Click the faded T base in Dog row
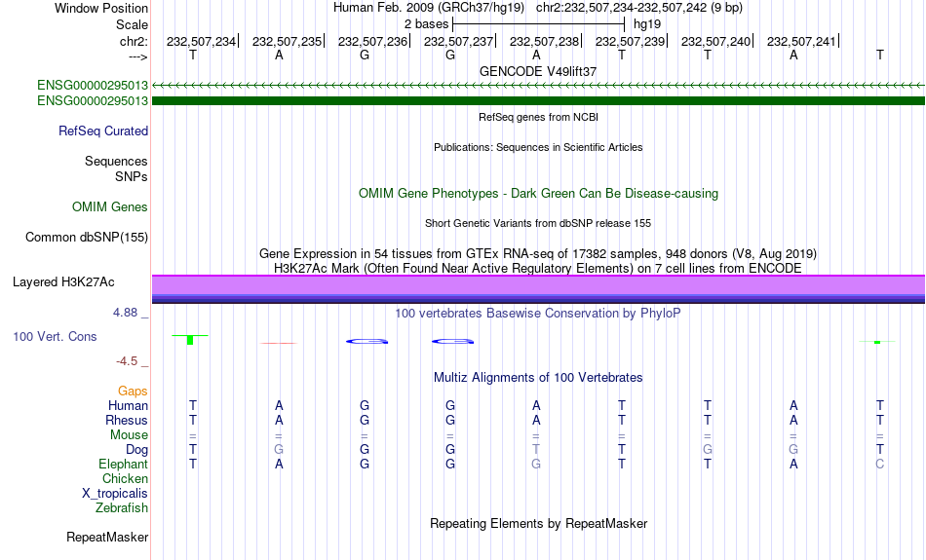Image resolution: width=926 pixels, height=560 pixels. pyautogui.click(x=536, y=450)
